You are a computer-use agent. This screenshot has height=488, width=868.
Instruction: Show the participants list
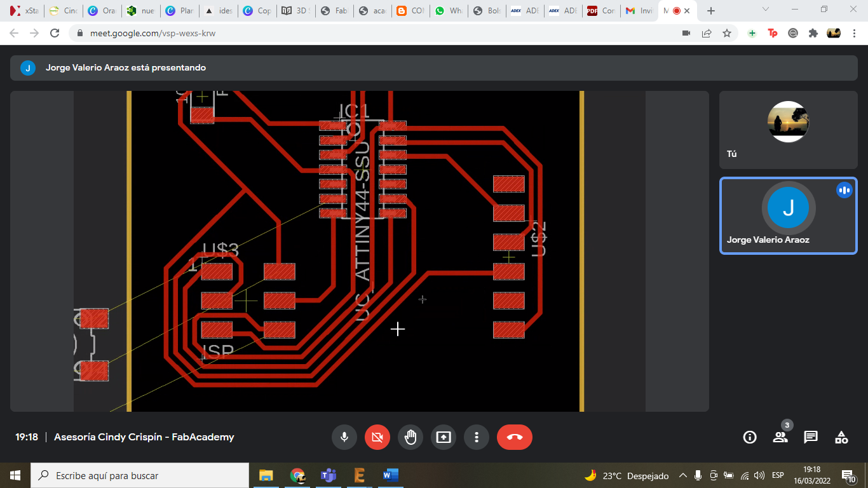[780, 437]
